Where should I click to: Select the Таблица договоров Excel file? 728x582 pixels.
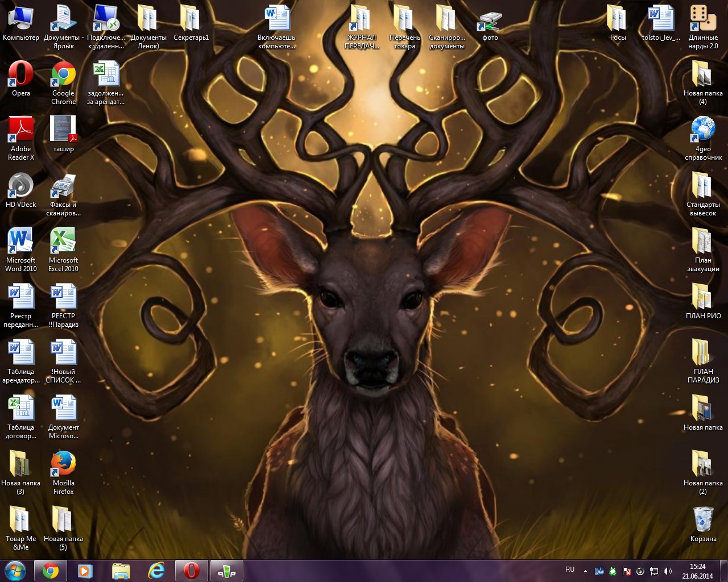pos(20,417)
